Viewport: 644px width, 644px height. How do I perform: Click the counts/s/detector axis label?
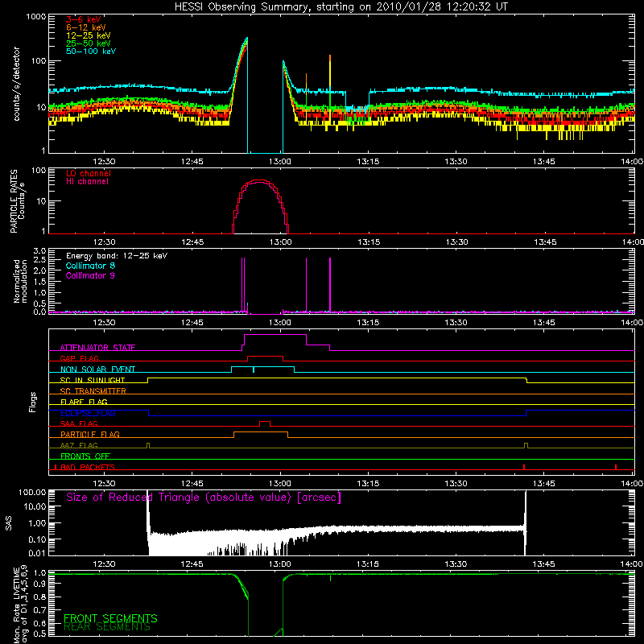17,84
